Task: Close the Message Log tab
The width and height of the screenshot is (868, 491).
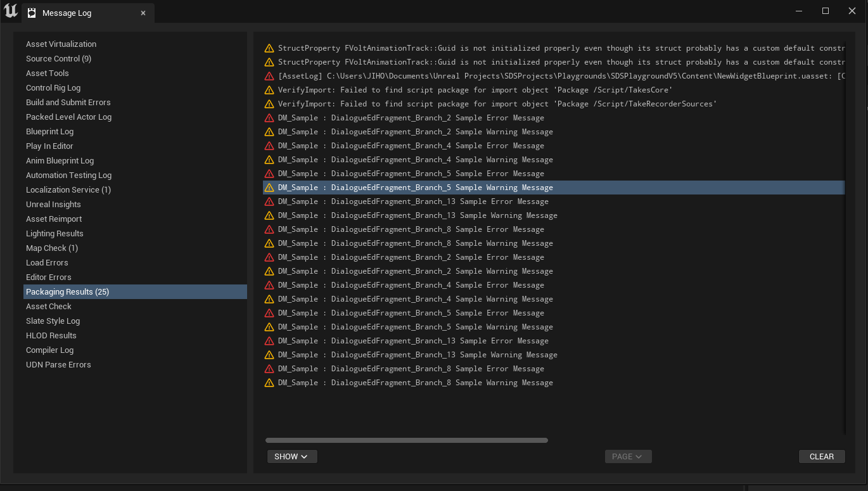Action: 143,13
